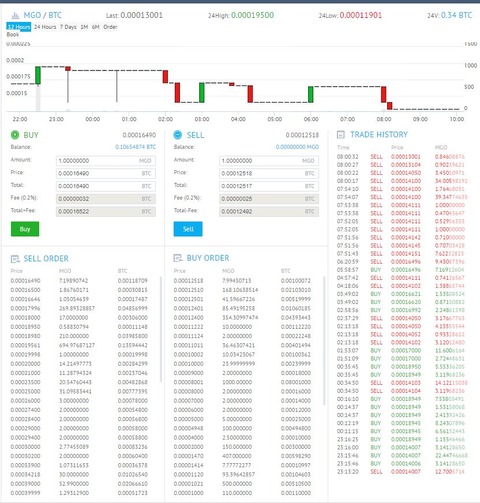Click the best bid price 0.00012518 in Sell header

click(302, 135)
